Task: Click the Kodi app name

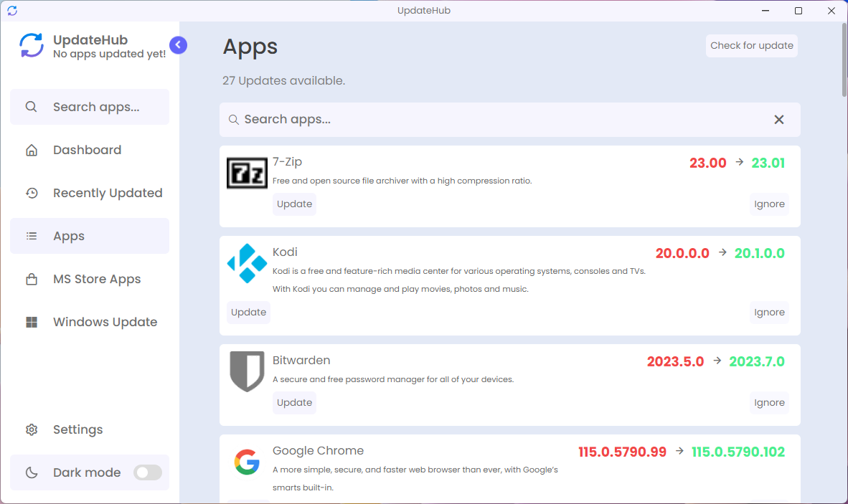Action: (285, 252)
